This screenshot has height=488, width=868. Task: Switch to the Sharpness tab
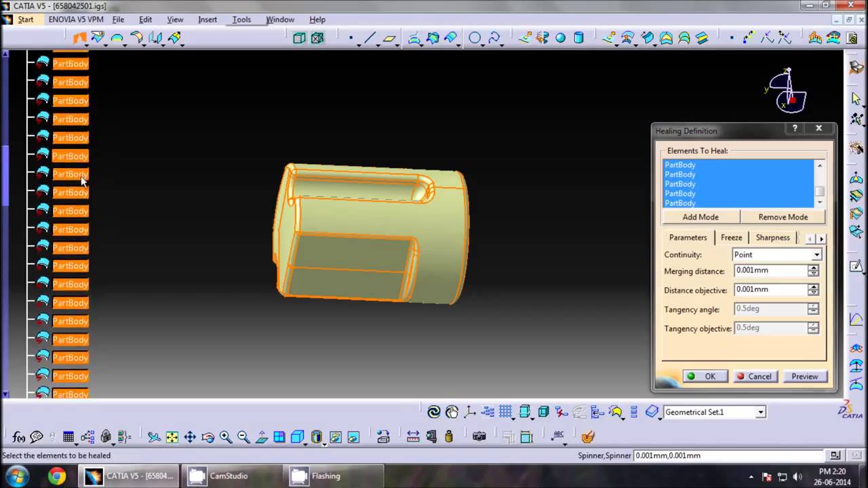[772, 238]
